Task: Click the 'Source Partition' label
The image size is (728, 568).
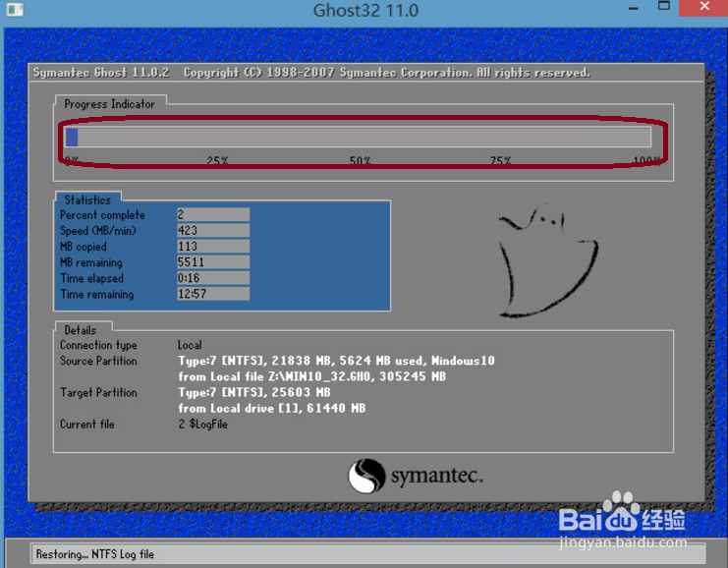Action: (98, 361)
